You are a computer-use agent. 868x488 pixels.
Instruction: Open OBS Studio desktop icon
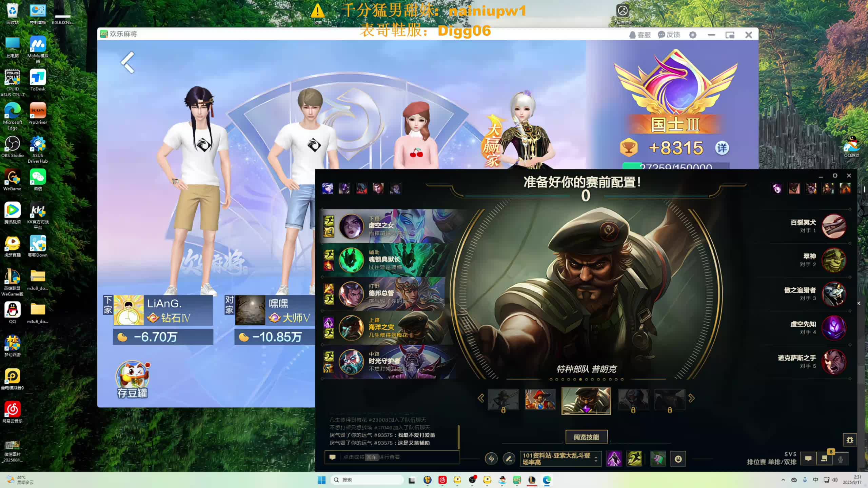[x=13, y=147]
